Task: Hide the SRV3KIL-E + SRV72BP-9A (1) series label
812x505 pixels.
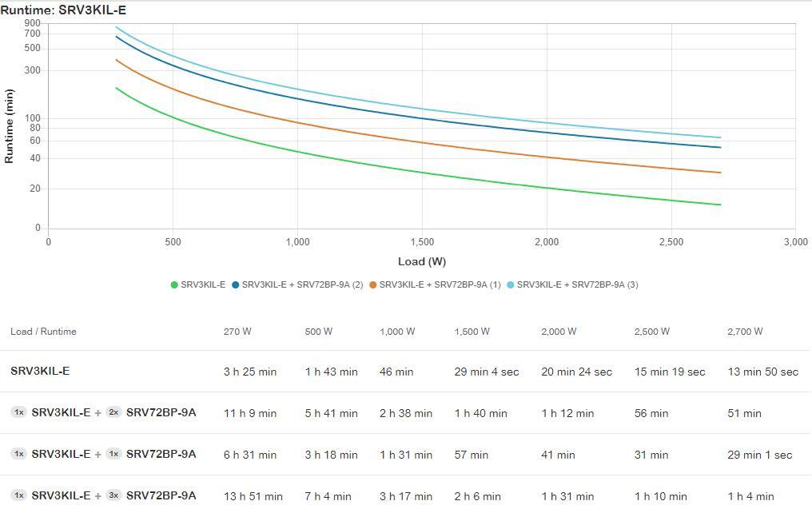Action: (x=440, y=285)
